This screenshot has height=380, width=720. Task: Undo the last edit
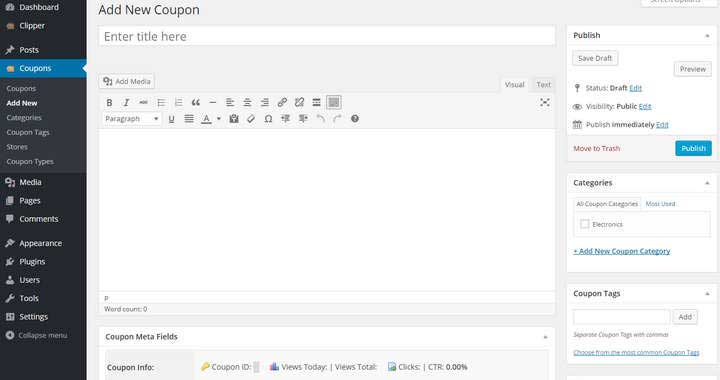(x=321, y=119)
